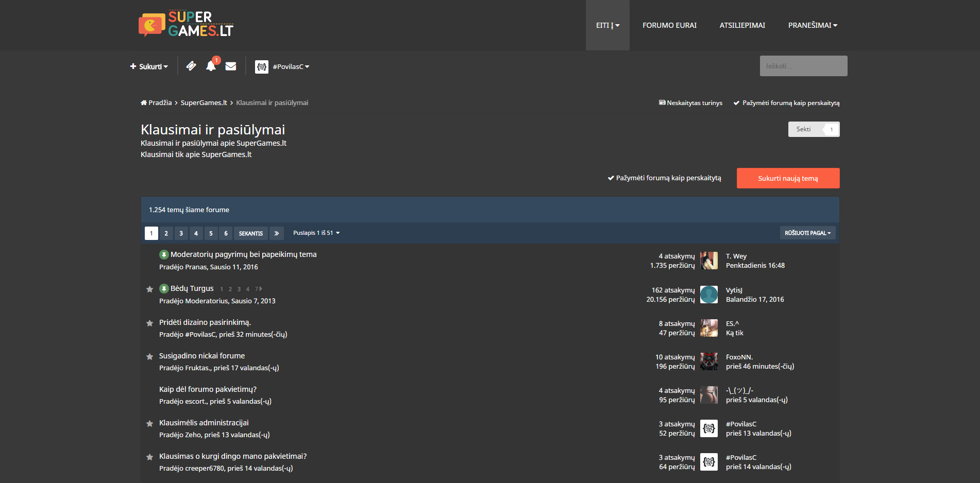Open VytisJ avatar thumbnail

pos(709,295)
